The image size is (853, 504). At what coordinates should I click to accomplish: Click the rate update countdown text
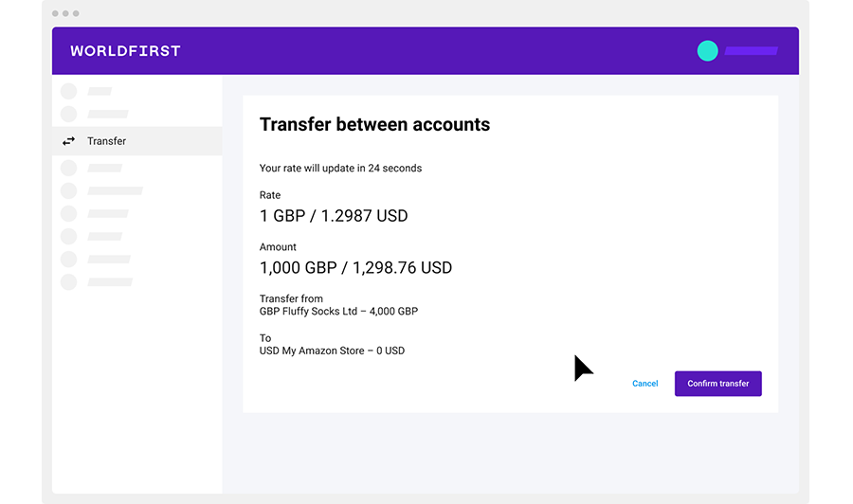pyautogui.click(x=340, y=169)
